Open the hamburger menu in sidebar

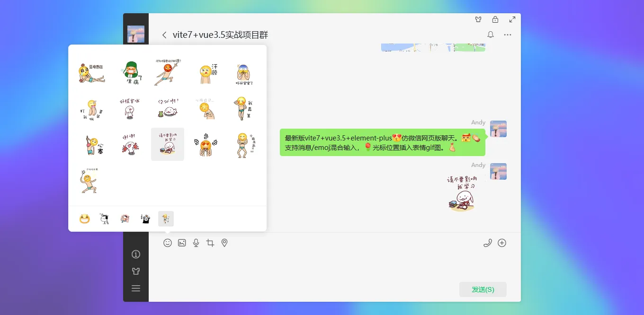(136, 288)
